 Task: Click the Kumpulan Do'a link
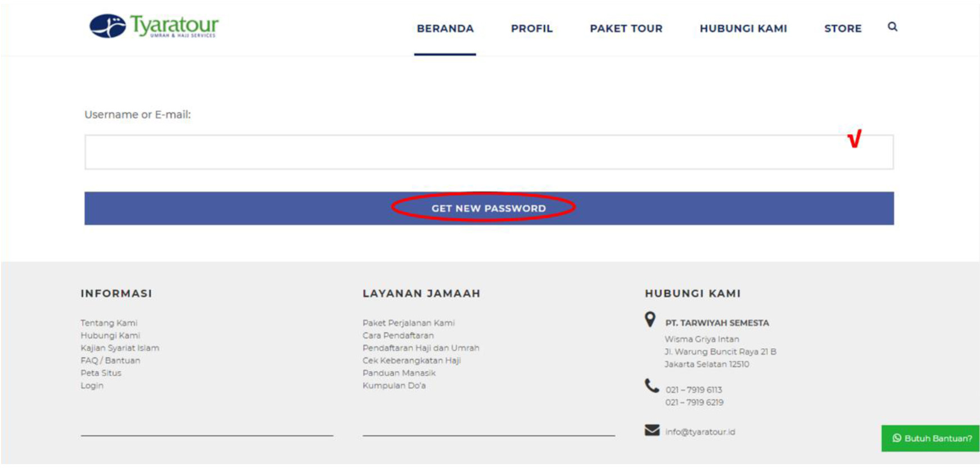[x=394, y=386]
